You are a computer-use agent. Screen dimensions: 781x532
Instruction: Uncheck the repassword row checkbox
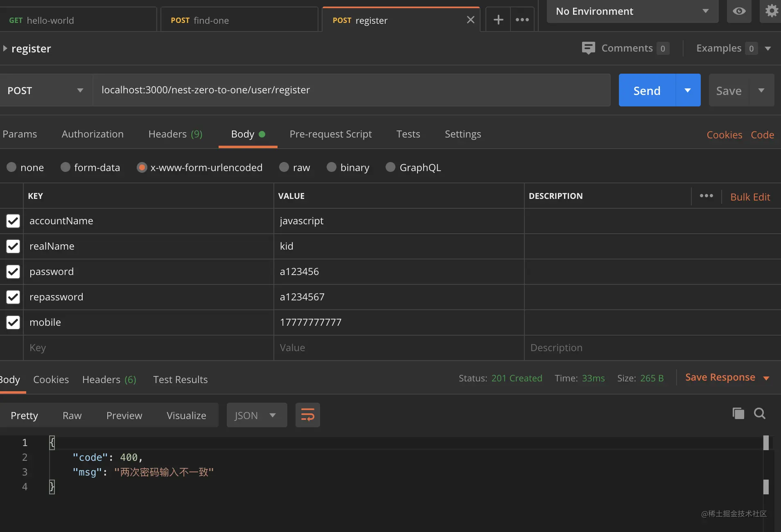click(13, 297)
